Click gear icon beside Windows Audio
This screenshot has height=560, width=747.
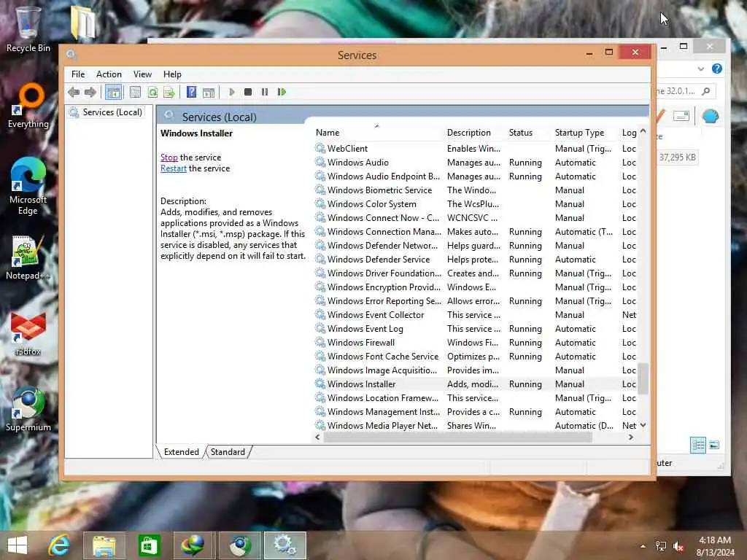coord(320,163)
